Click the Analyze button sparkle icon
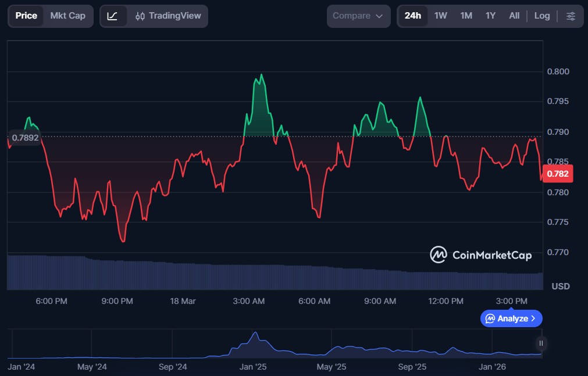Screen dimensions: 588x376 (x=490, y=318)
